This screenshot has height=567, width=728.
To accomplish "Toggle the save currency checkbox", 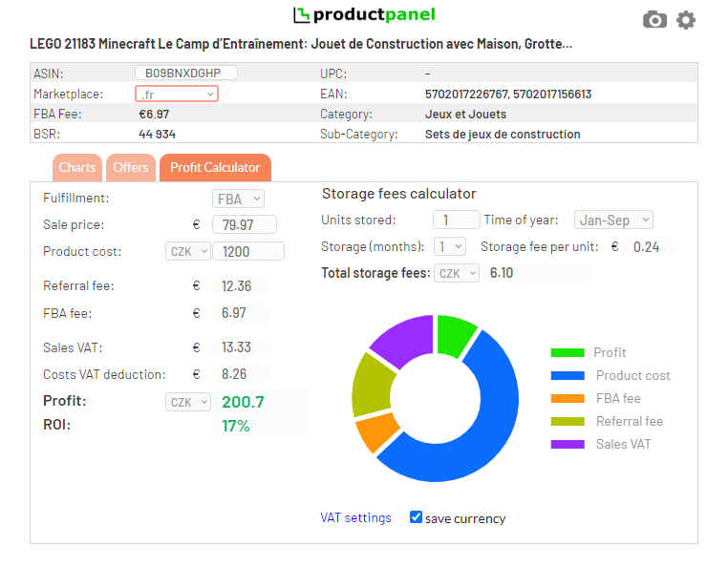I will (x=416, y=517).
